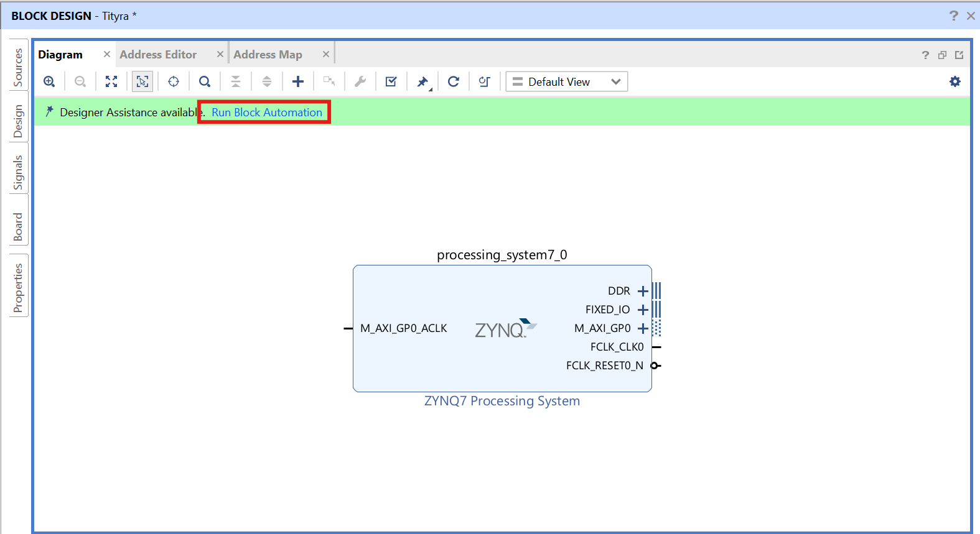Switch to the Address Map tab

click(268, 55)
